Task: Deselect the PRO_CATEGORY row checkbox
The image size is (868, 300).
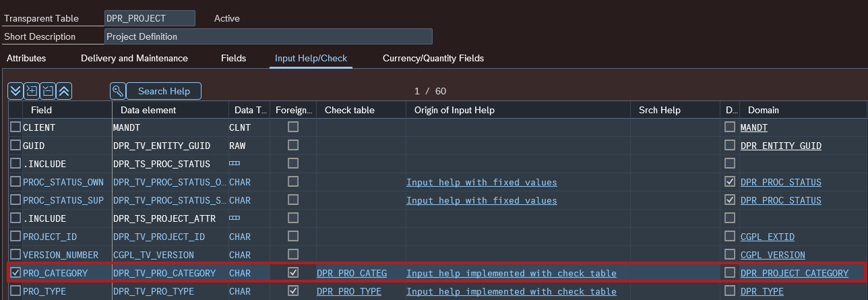Action: click(15, 273)
